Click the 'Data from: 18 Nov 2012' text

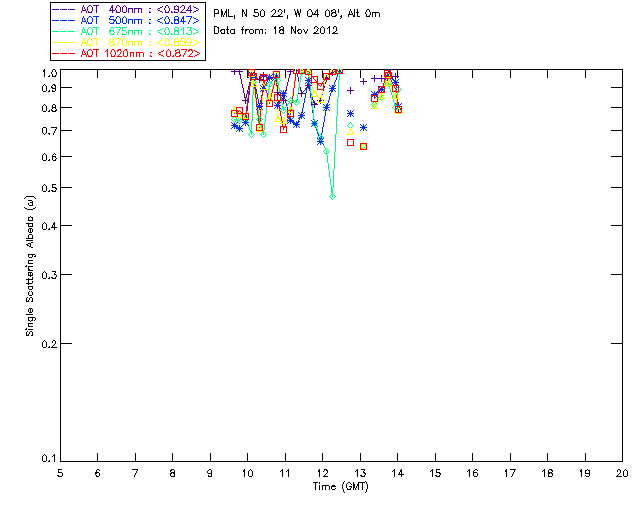[276, 30]
